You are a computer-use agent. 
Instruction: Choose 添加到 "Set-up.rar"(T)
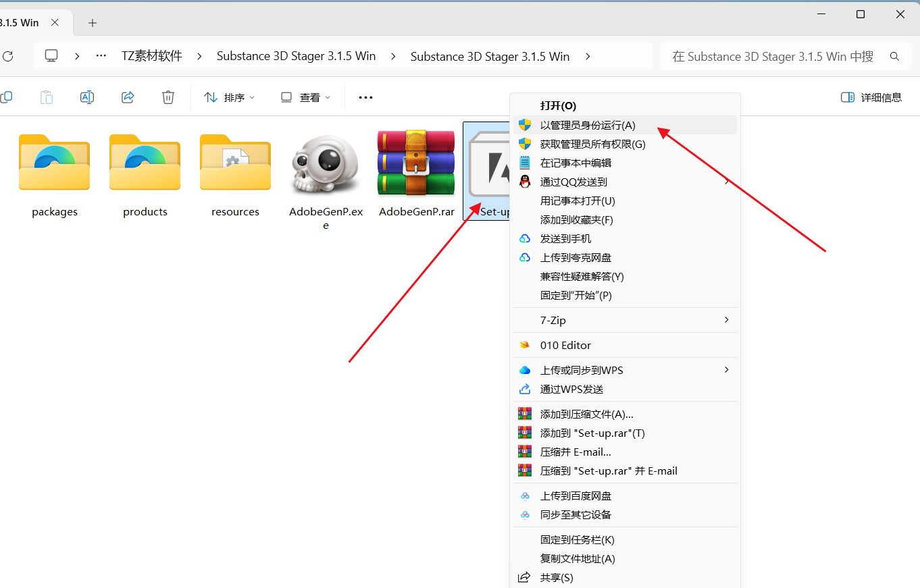(x=625, y=433)
